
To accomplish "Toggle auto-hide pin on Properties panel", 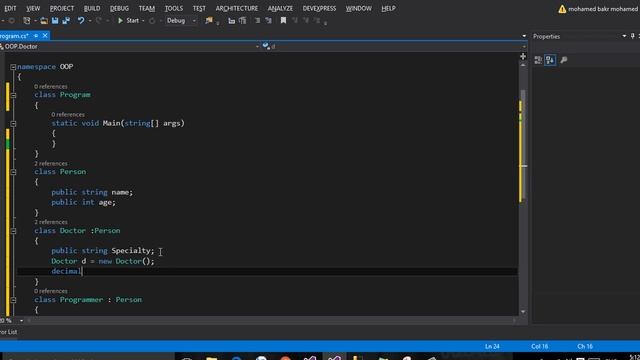I will tap(633, 36).
